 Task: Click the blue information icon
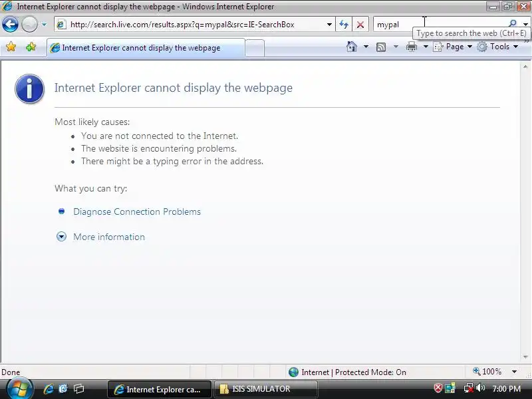pyautogui.click(x=29, y=88)
